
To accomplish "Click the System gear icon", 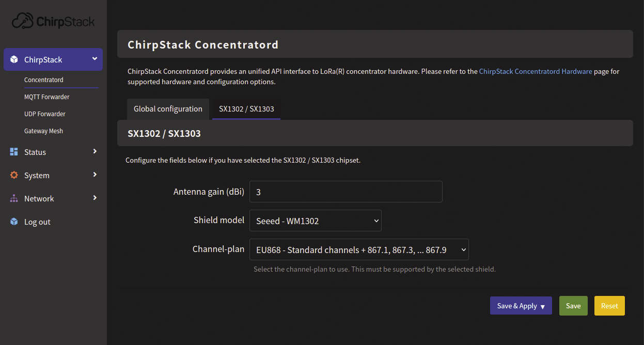I will pos(14,175).
